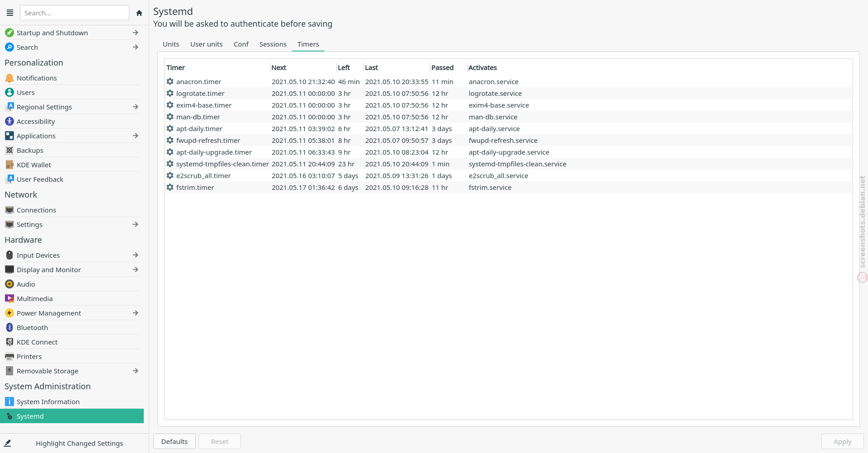Click the Accessibility icon
Image resolution: width=868 pixels, height=453 pixels.
click(9, 121)
